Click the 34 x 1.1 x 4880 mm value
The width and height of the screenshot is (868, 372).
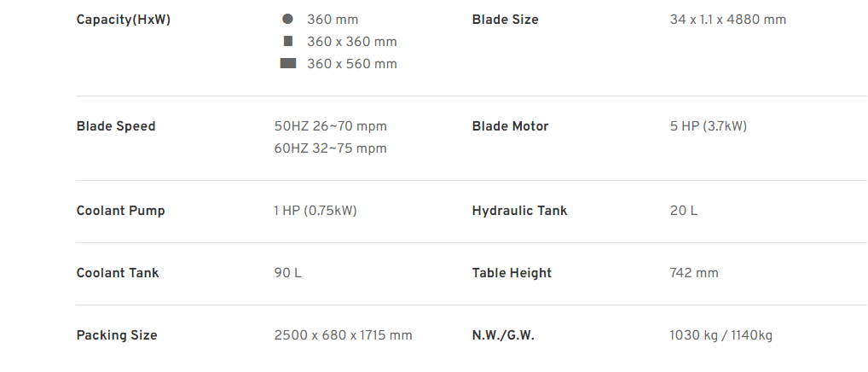[728, 20]
